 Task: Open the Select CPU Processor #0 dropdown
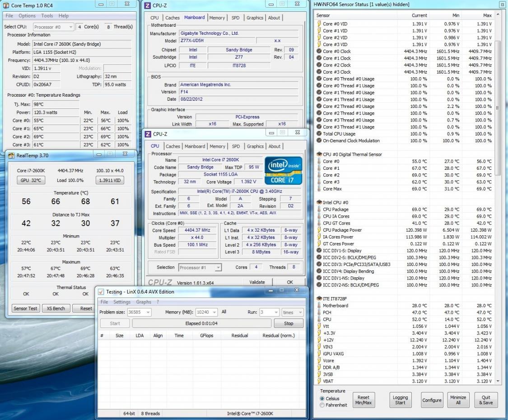coord(53,27)
